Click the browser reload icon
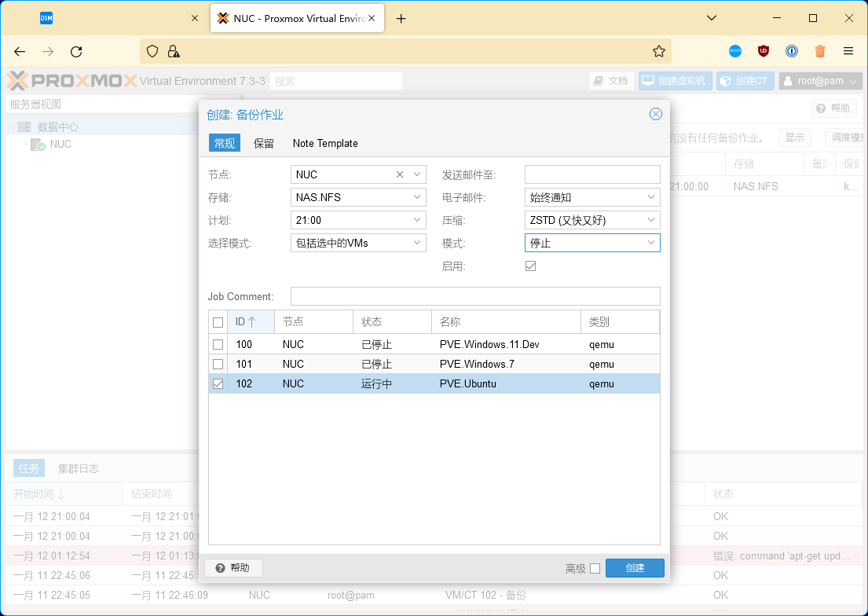 (76, 51)
